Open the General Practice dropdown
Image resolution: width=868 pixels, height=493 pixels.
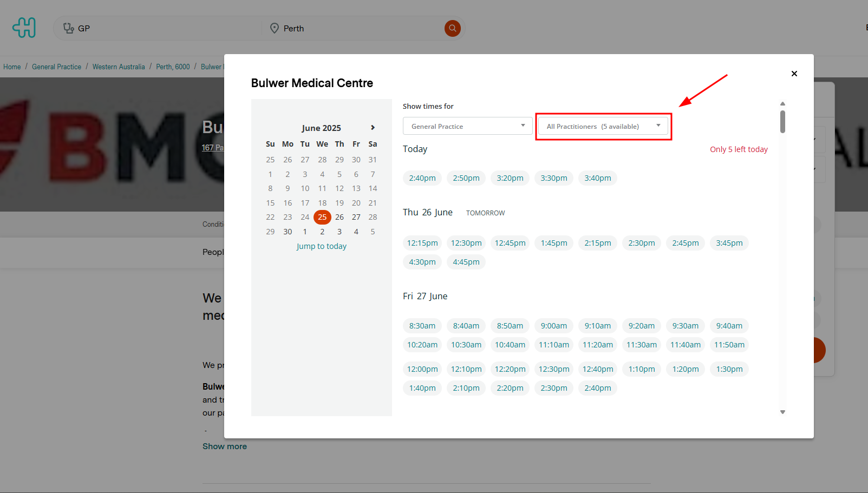(467, 126)
